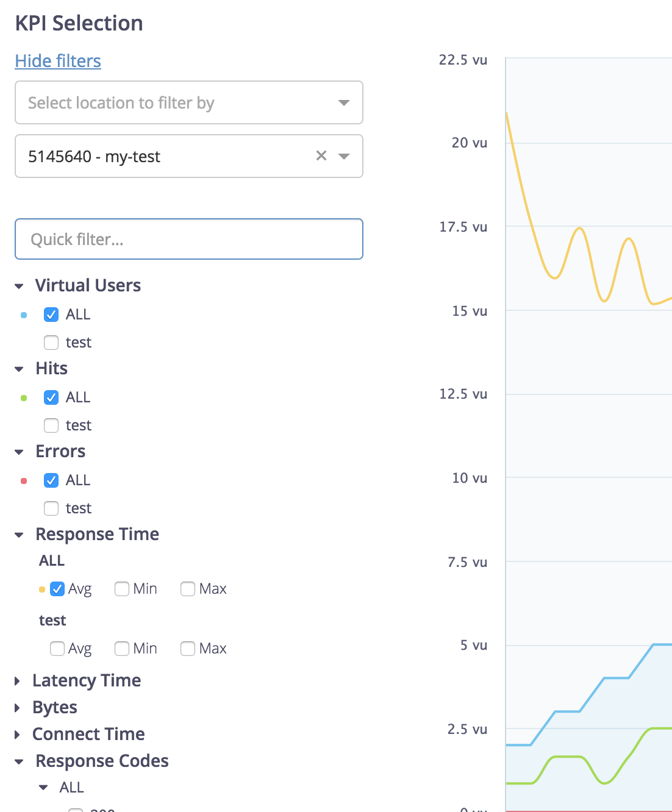Open the my-test dropdown arrow
This screenshot has height=812, width=672.
(x=344, y=156)
